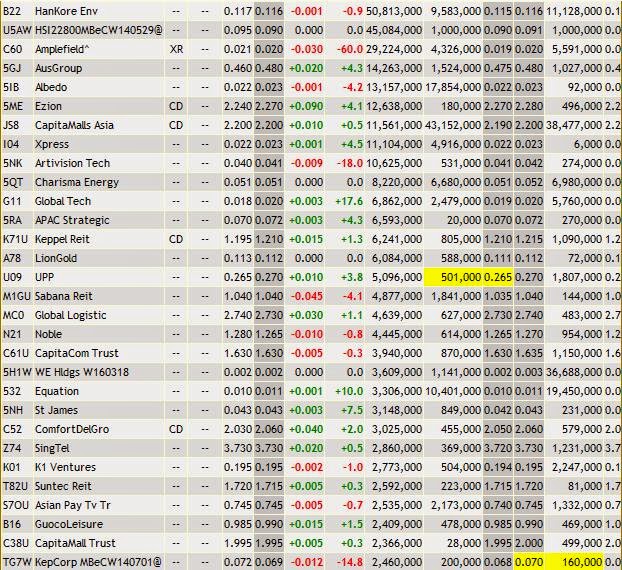Screen dimensions: 622x570
Task: Select CapitaMalls Asia in the list
Action: point(74,125)
